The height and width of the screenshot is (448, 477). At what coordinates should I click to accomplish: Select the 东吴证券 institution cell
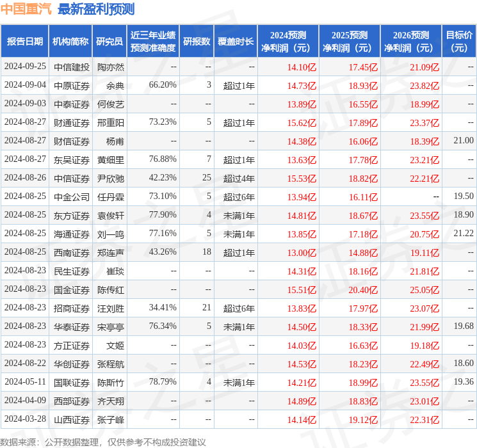pos(72,160)
